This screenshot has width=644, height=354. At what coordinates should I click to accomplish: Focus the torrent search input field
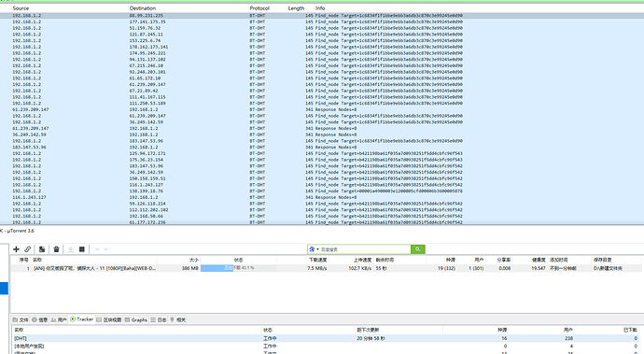tap(365, 249)
